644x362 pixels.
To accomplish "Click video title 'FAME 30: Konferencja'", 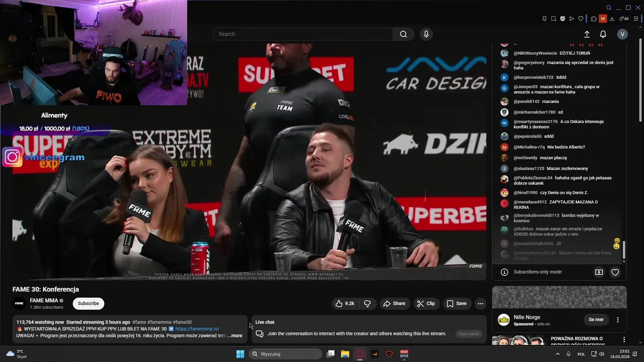I will pos(46,289).
